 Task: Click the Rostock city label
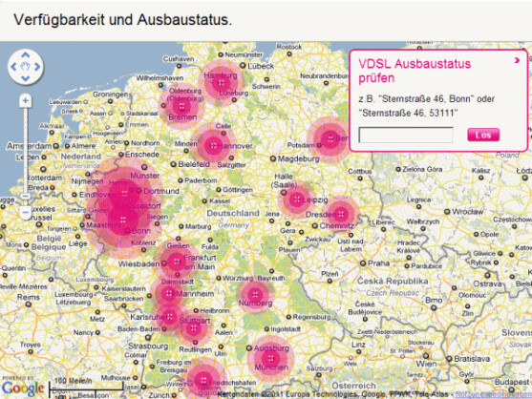tap(289, 47)
